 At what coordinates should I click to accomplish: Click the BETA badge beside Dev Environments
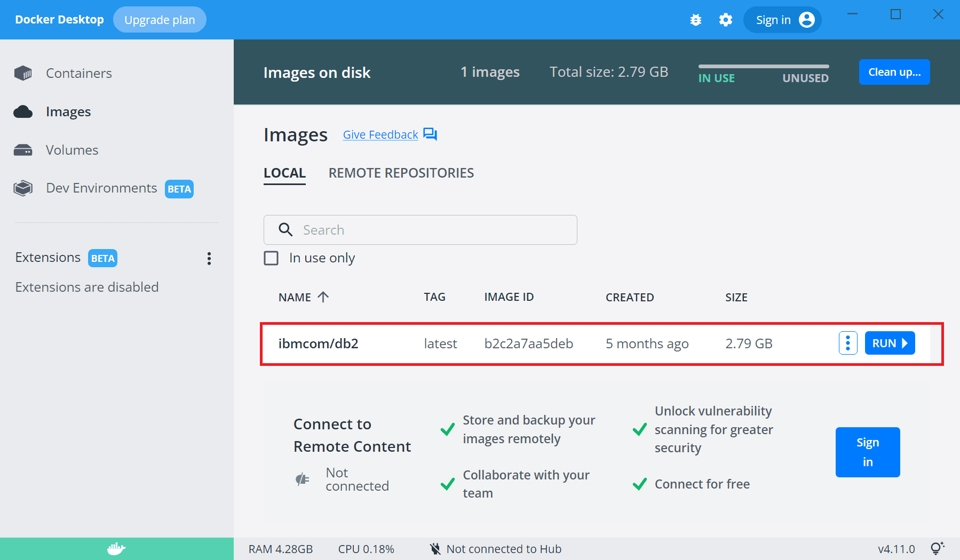179,189
